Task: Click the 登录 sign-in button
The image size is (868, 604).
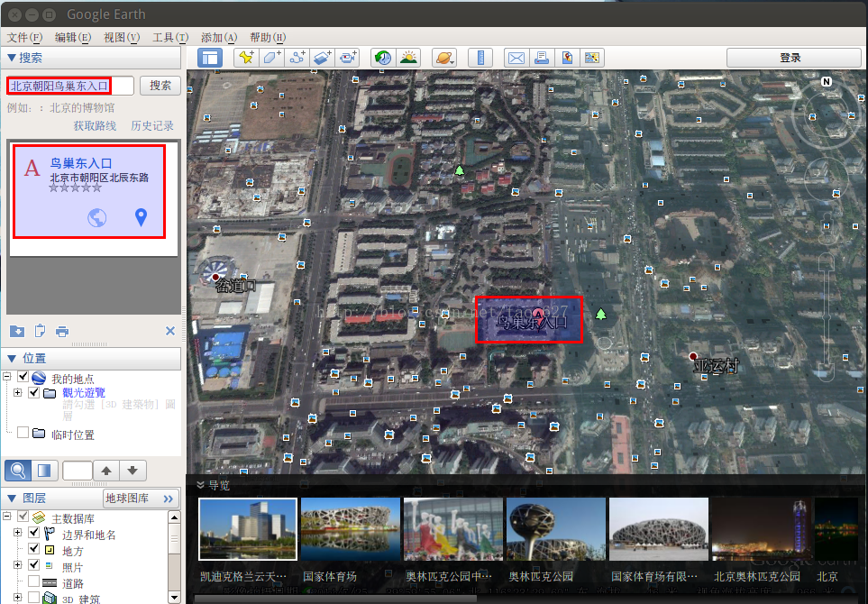Action: tap(793, 58)
